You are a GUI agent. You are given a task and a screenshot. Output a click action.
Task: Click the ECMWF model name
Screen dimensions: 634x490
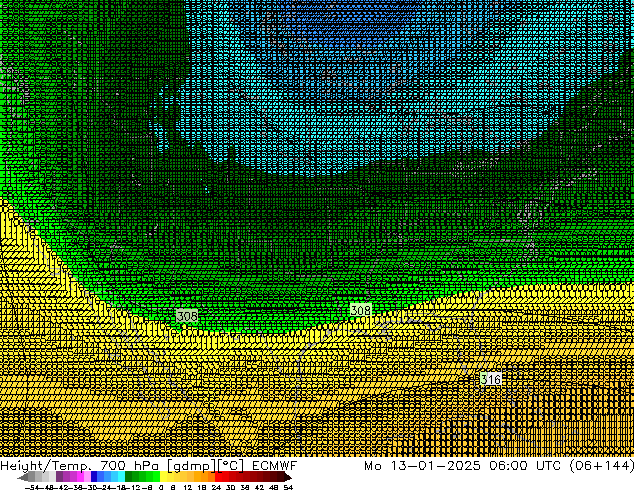(x=275, y=465)
